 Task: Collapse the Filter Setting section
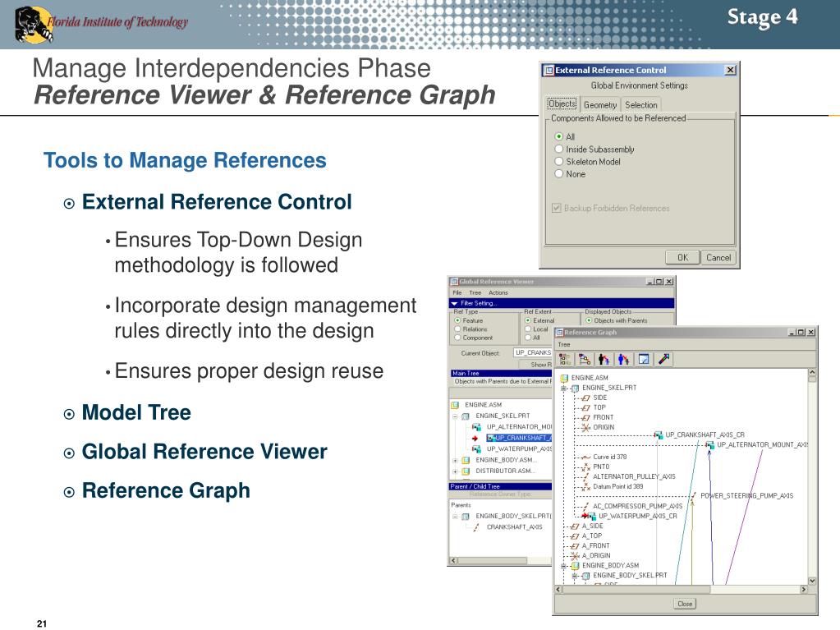pos(454,303)
